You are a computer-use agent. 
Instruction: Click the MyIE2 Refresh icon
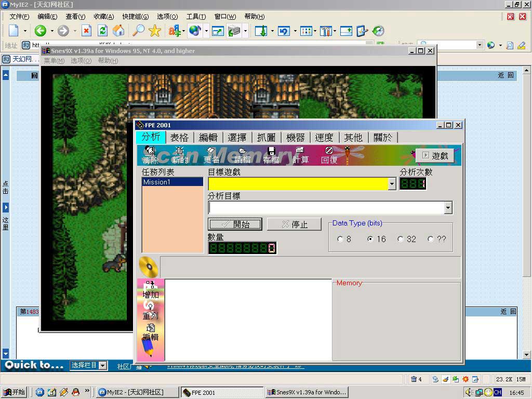tap(102, 31)
